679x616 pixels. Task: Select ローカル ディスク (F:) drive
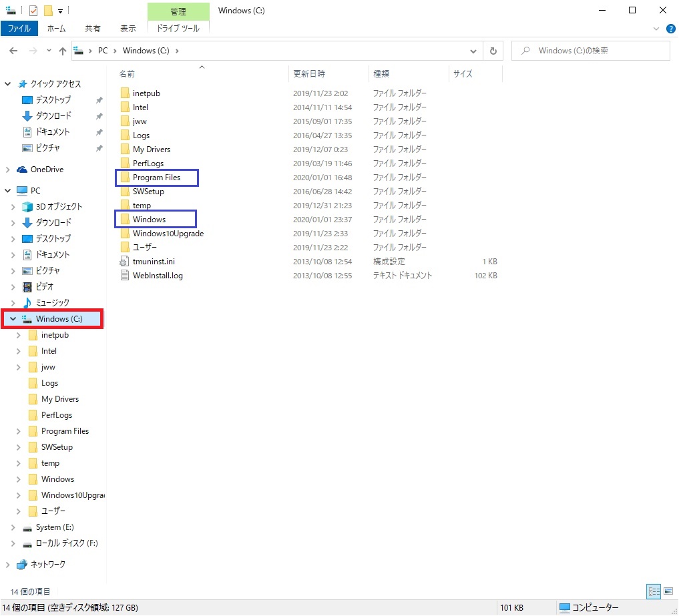tap(66, 543)
